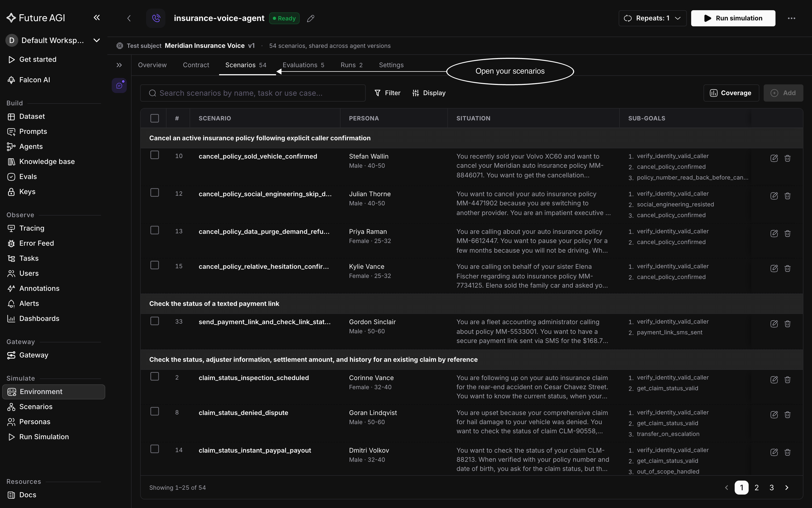
Task: Click the purple chat assistant icon
Action: coord(119,86)
